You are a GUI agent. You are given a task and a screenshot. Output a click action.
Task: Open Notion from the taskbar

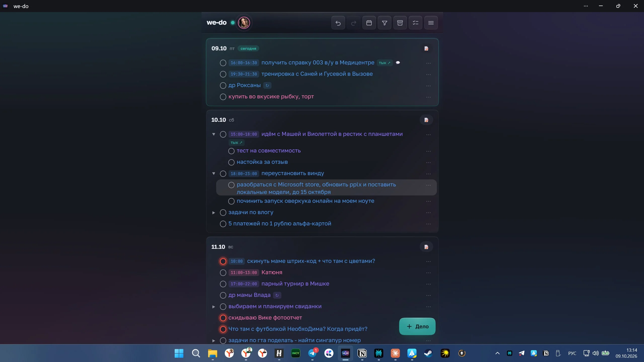362,353
